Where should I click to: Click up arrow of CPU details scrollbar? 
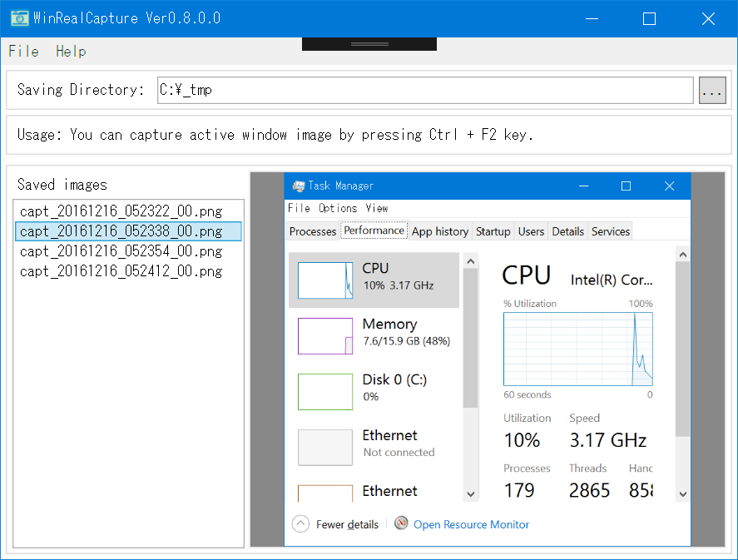(x=683, y=255)
